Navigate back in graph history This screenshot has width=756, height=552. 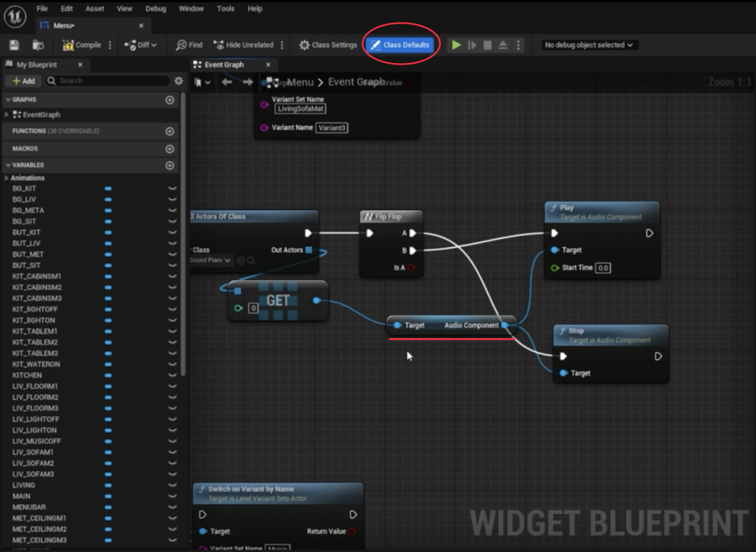pyautogui.click(x=227, y=82)
